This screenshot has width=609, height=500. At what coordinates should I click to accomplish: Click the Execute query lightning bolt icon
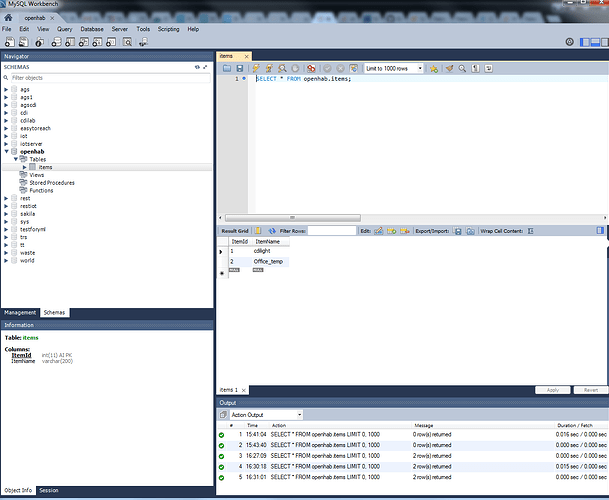click(256, 69)
